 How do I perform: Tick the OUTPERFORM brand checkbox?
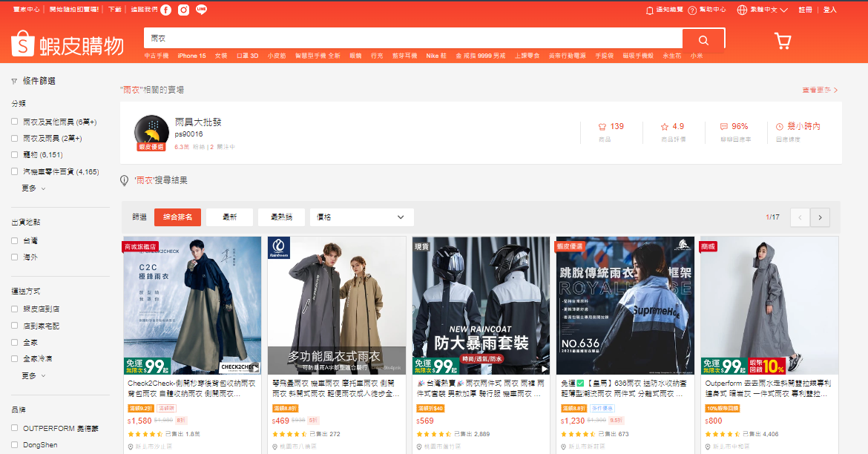pyautogui.click(x=14, y=428)
